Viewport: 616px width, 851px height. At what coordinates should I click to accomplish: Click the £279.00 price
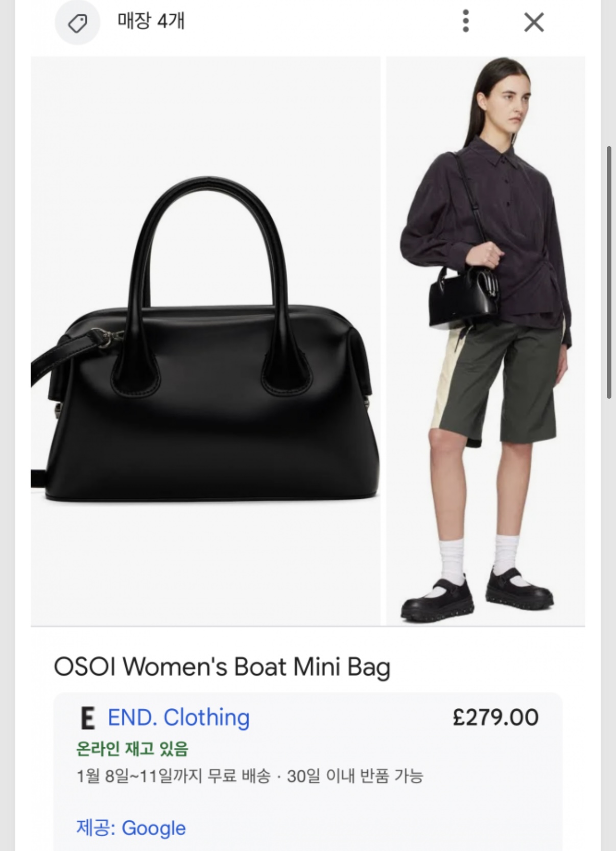(495, 718)
